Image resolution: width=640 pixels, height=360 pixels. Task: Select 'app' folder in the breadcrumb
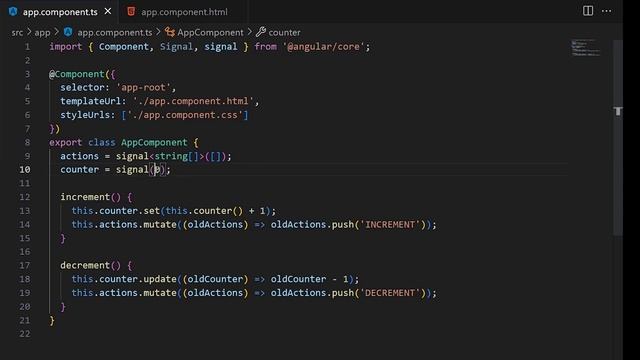(42, 32)
